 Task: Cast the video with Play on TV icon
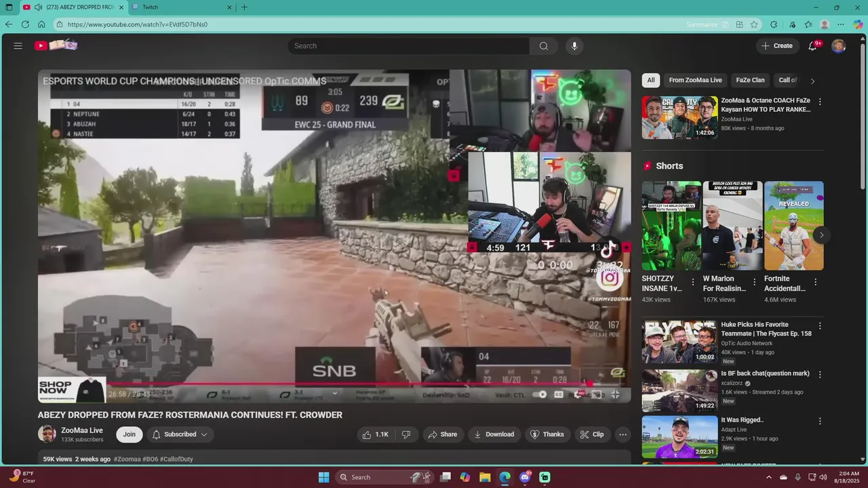point(597,394)
